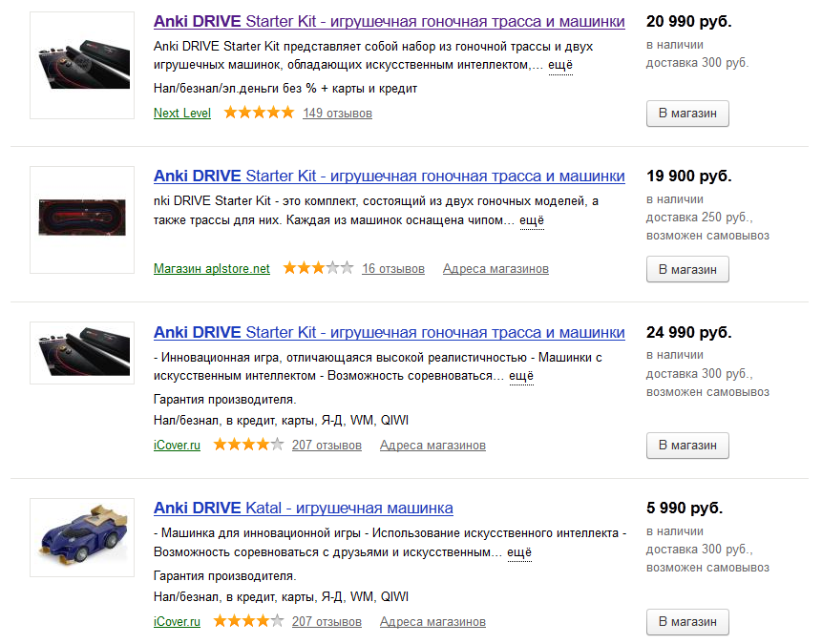Open the Next Level store link
This screenshot has width=822, height=644.
tap(181, 113)
